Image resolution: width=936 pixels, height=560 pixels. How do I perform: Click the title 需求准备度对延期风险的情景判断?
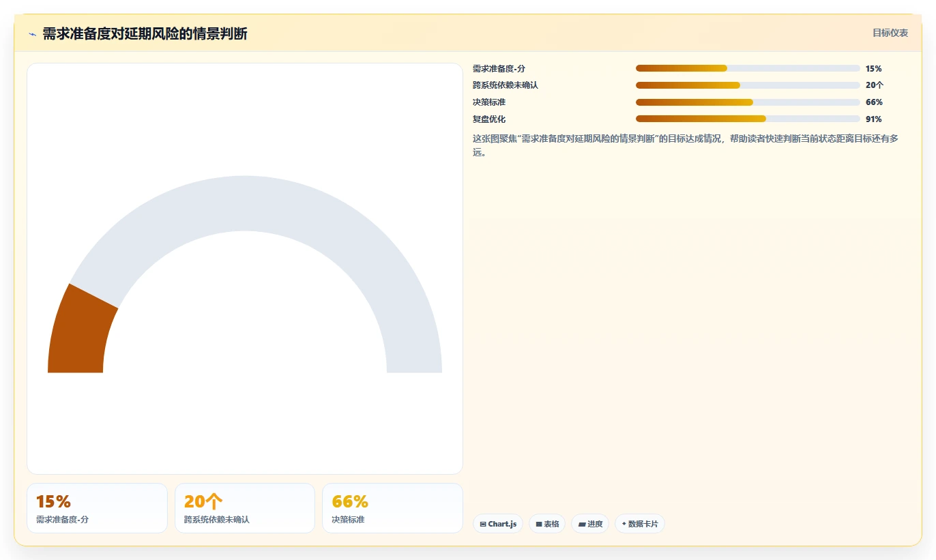(x=145, y=33)
